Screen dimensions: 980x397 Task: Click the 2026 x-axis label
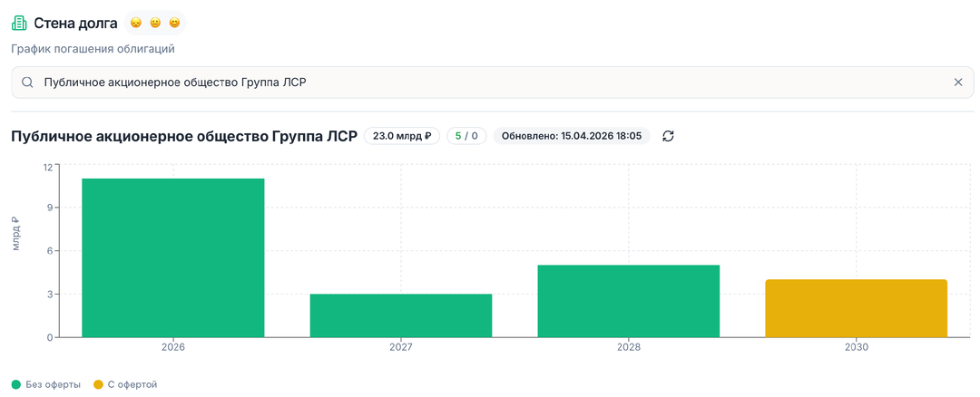(x=173, y=348)
